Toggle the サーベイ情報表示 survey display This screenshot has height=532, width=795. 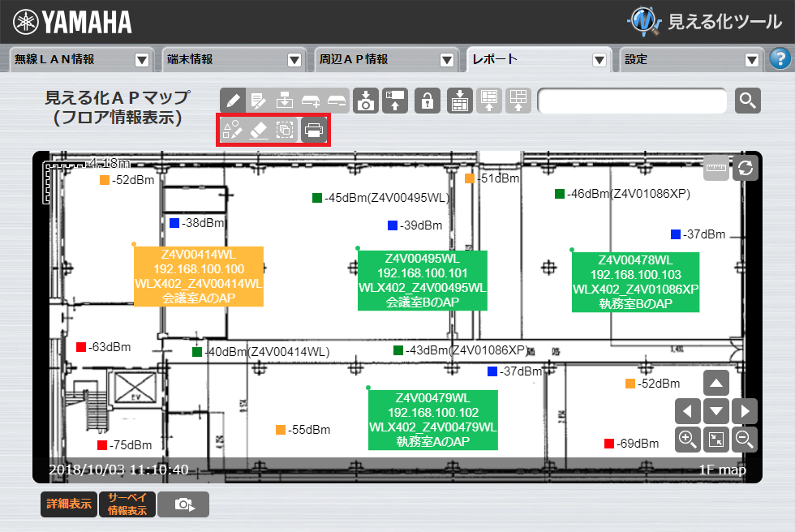[x=127, y=504]
